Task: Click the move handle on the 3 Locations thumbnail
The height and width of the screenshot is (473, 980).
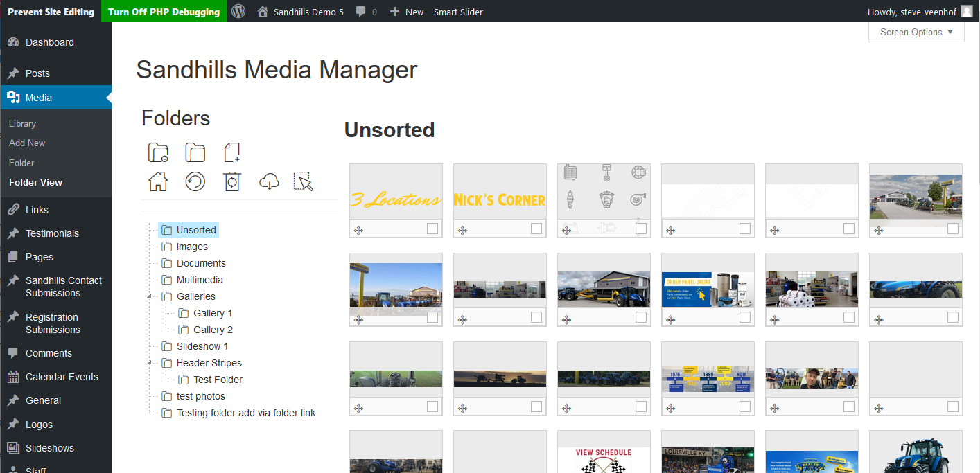Action: pyautogui.click(x=358, y=231)
